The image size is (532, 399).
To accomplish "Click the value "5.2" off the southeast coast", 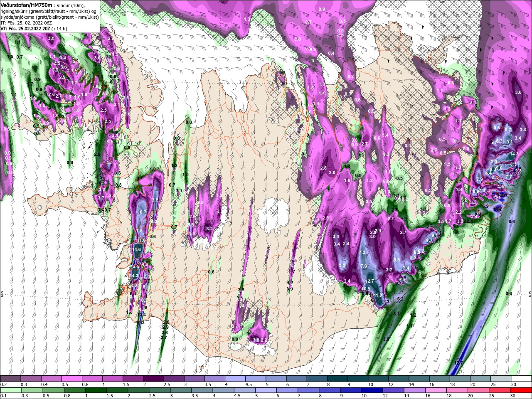I will coord(401,299).
